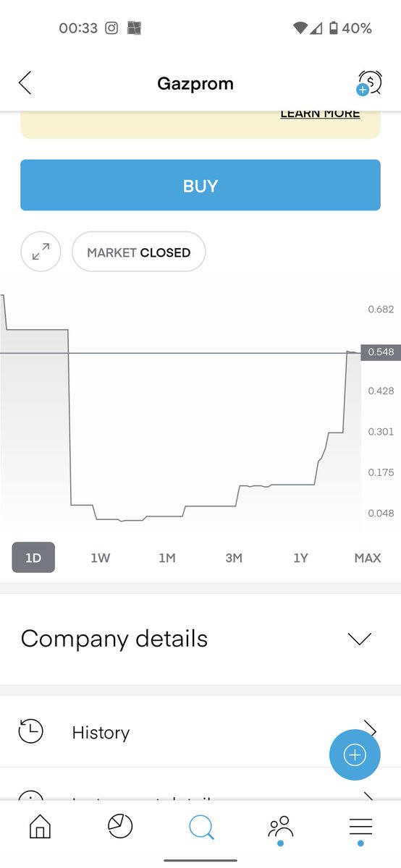Open the Home tab icon

coord(41,827)
